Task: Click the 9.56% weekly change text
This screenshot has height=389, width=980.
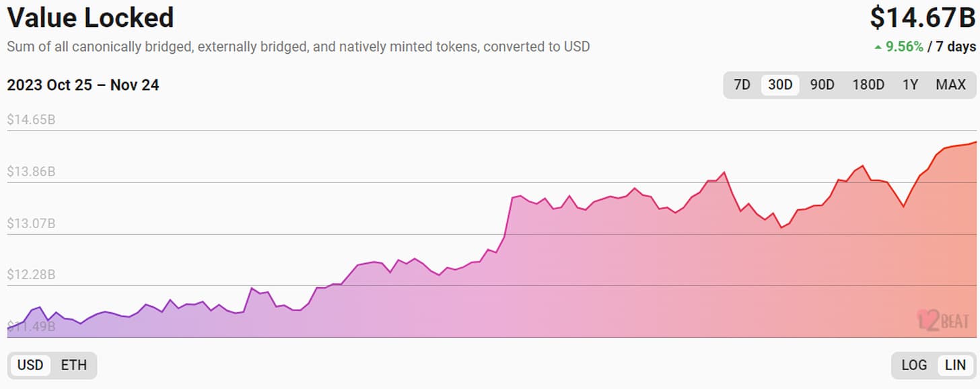Action: 904,47
